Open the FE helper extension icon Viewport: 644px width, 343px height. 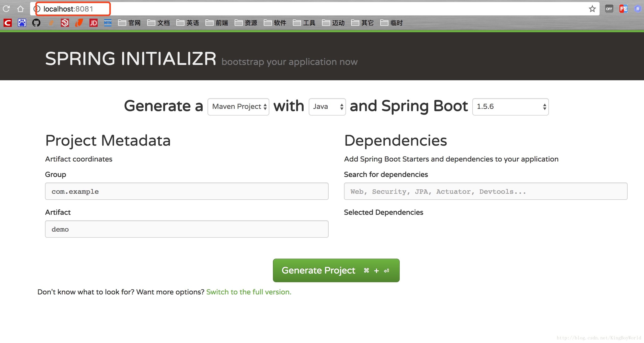[x=623, y=9]
